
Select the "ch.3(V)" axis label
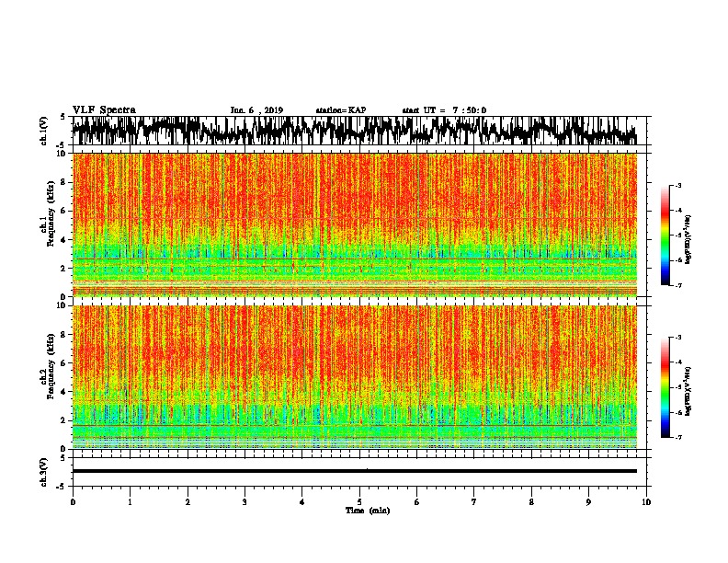(43, 472)
